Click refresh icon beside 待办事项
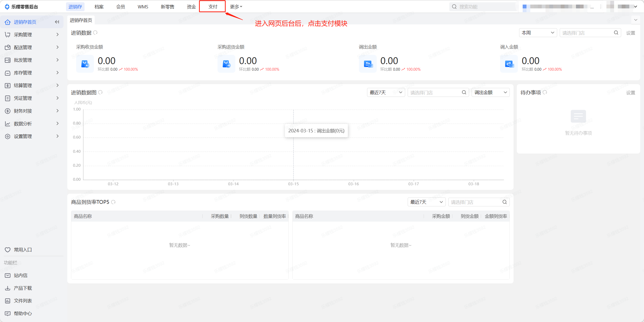The height and width of the screenshot is (322, 644). 545,93
